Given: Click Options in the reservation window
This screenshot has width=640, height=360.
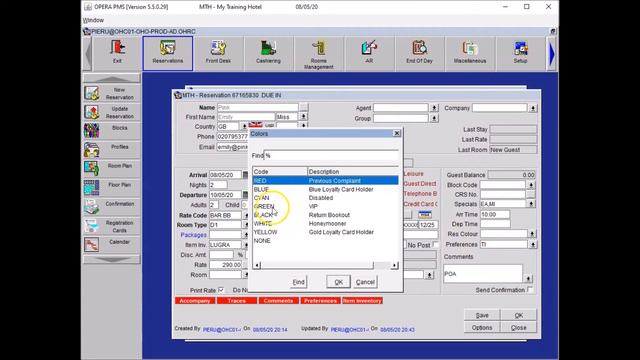Looking at the screenshot, I should [482, 328].
